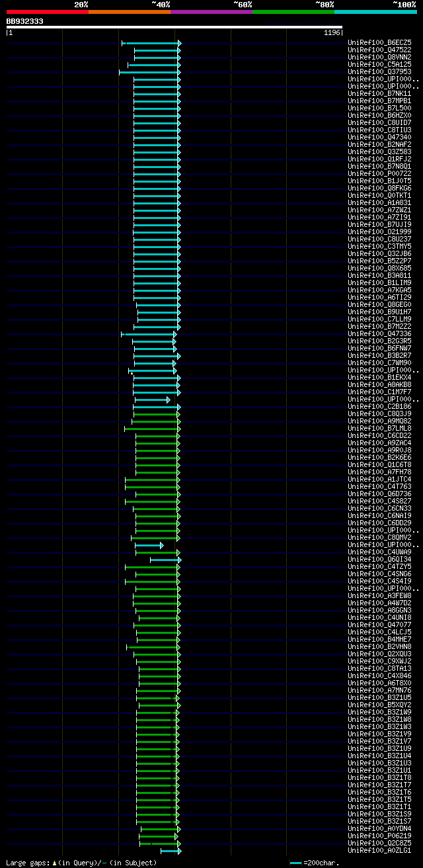Select hit label UniRef100_Q8FKG6

point(379,188)
